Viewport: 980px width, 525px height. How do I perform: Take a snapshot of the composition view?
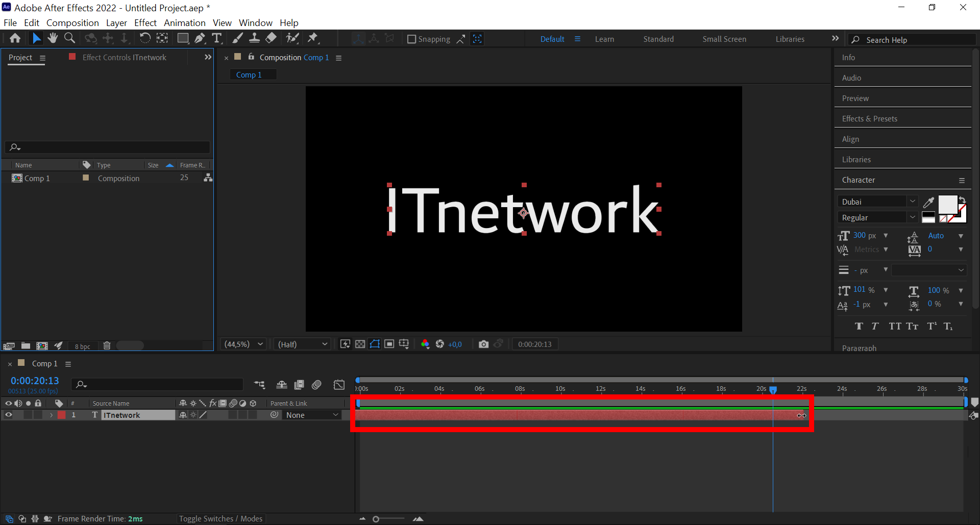(x=483, y=344)
